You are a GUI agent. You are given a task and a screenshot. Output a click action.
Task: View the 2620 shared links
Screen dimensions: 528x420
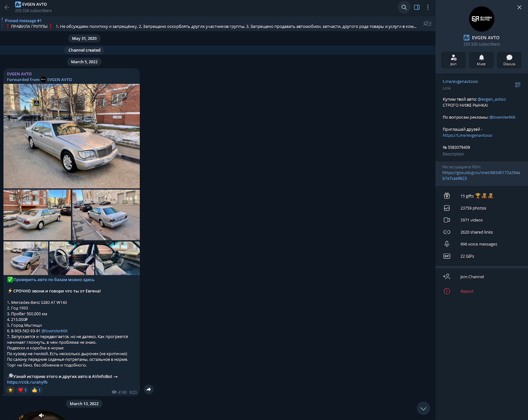pos(476,232)
